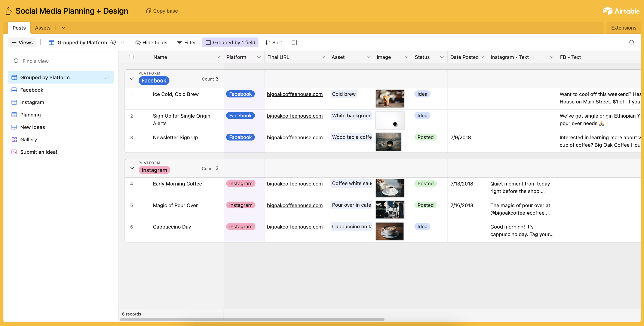Click the Sort button
Viewport: 644px width, 326px height.
coord(273,43)
